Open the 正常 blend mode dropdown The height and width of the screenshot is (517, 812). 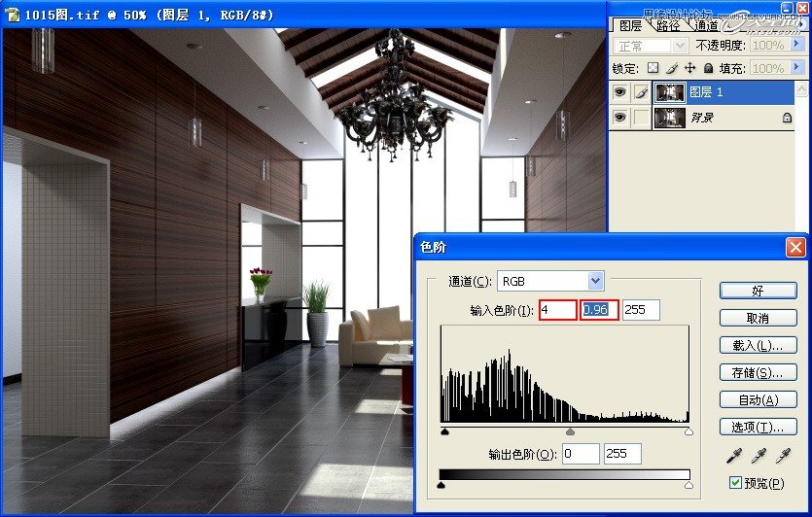pos(679,46)
